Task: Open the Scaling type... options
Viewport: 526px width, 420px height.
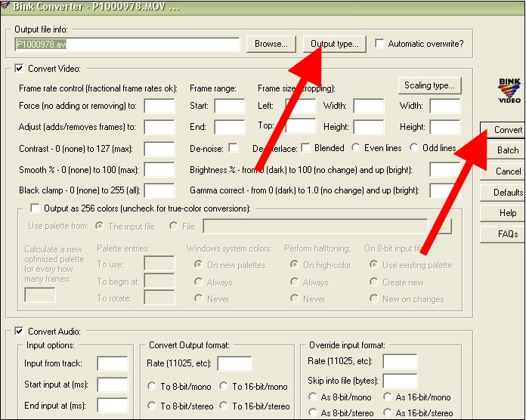Action: [429, 85]
